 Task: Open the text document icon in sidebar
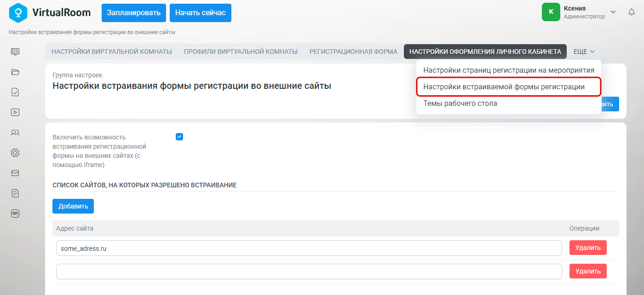click(15, 193)
